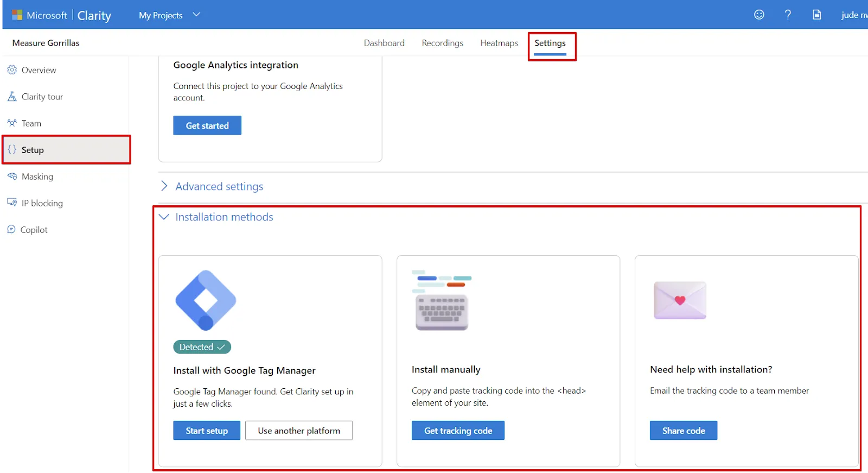Click the Team people icon in sidebar
868x473 pixels.
pyautogui.click(x=12, y=123)
